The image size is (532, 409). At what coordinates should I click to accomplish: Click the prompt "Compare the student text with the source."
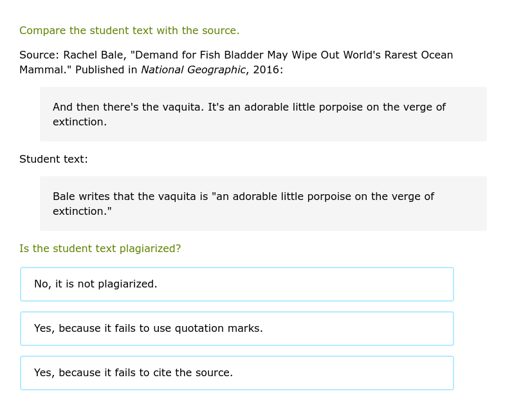click(x=129, y=30)
